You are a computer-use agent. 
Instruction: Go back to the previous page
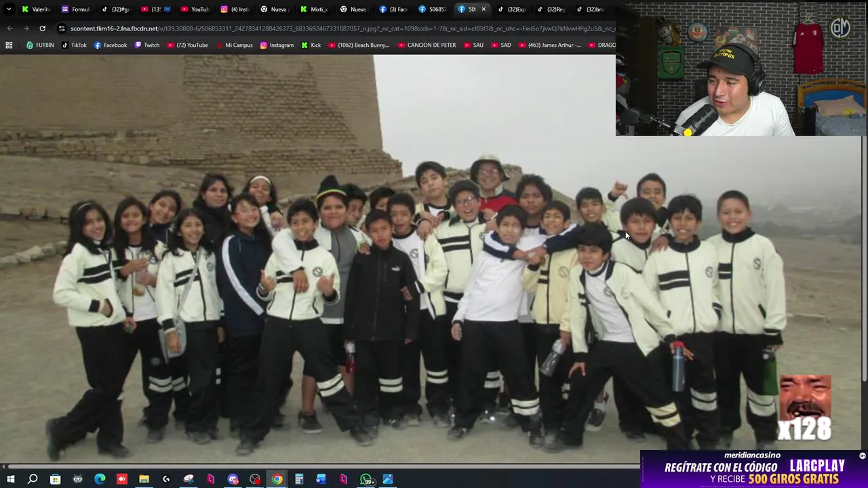9,28
